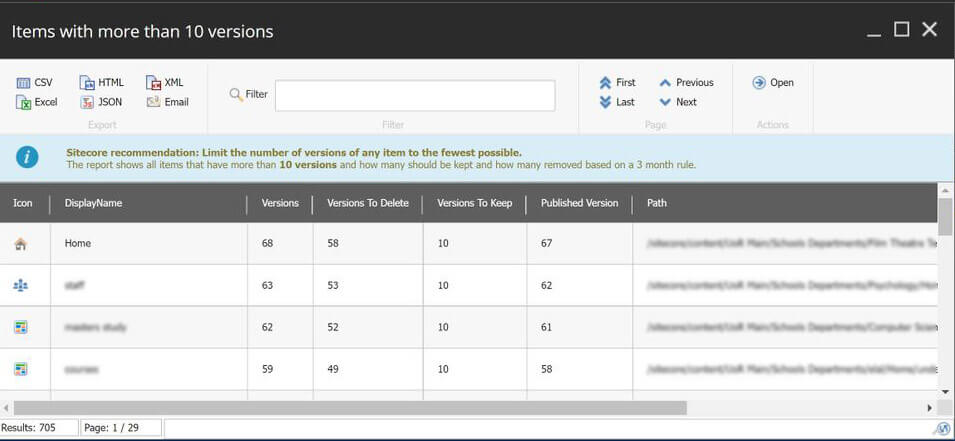Export results to Excel

pyautogui.click(x=37, y=102)
